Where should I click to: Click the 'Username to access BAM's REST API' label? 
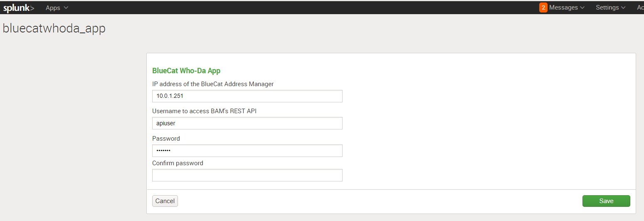pyautogui.click(x=204, y=111)
